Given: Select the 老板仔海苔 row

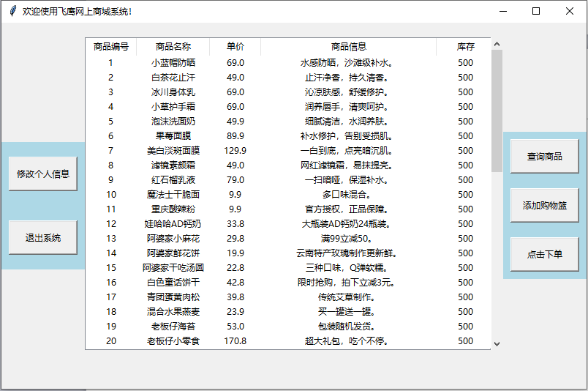Looking at the screenshot, I should [x=288, y=327].
